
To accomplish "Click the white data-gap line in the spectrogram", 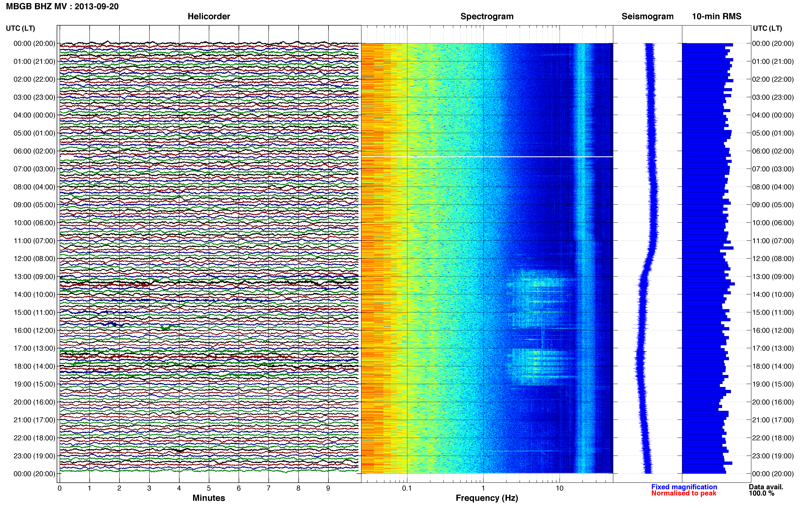I will coord(487,157).
